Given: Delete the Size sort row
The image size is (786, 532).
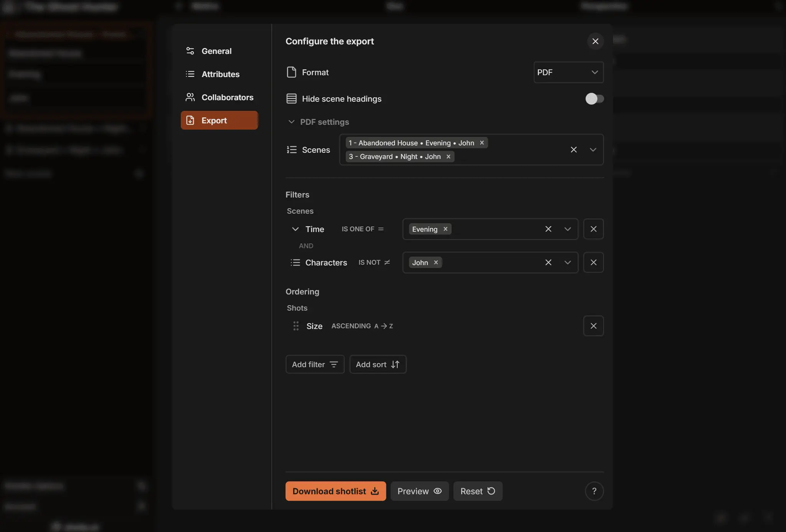Looking at the screenshot, I should pos(593,326).
